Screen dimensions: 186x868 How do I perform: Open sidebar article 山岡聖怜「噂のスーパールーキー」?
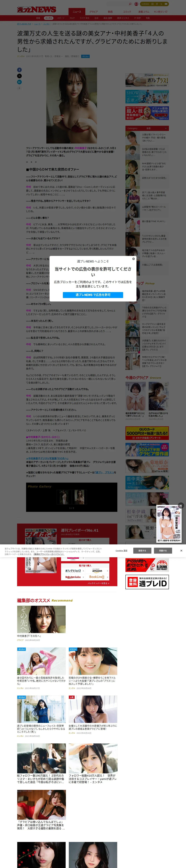point(147,210)
